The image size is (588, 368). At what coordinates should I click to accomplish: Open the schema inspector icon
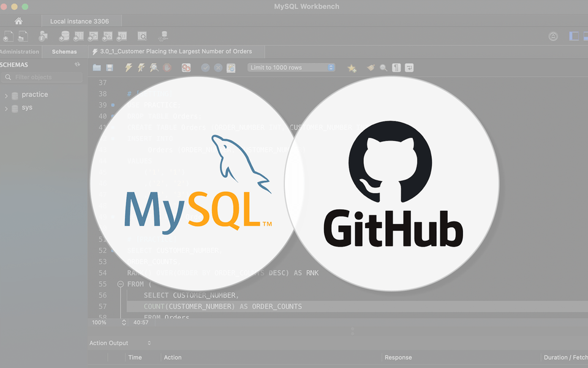[43, 36]
